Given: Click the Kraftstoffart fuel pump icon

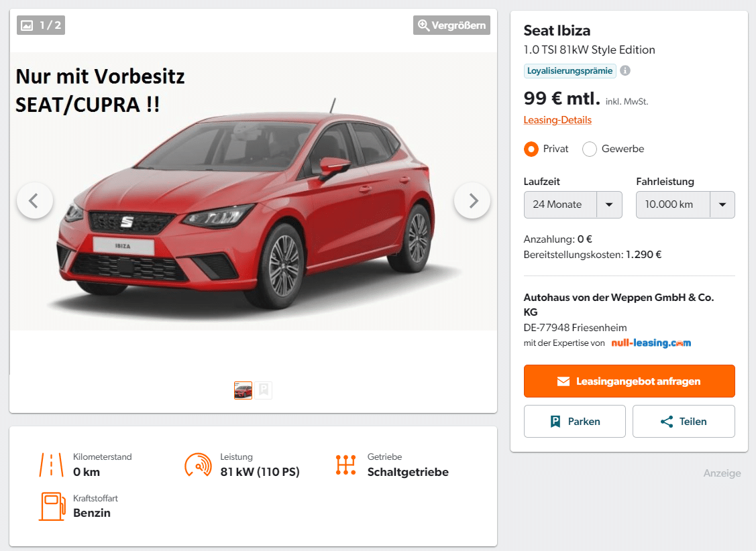Looking at the screenshot, I should [x=52, y=506].
